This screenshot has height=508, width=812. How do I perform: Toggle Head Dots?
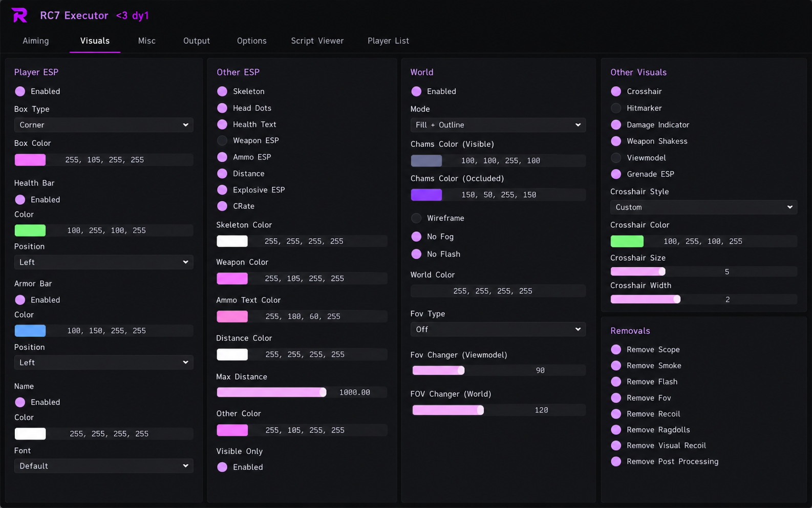coord(222,108)
